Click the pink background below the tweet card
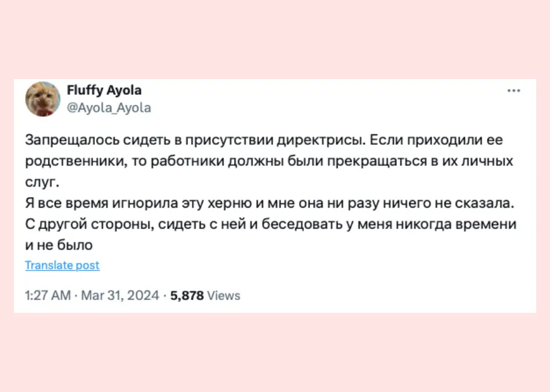The width and height of the screenshot is (550, 392). pyautogui.click(x=275, y=352)
